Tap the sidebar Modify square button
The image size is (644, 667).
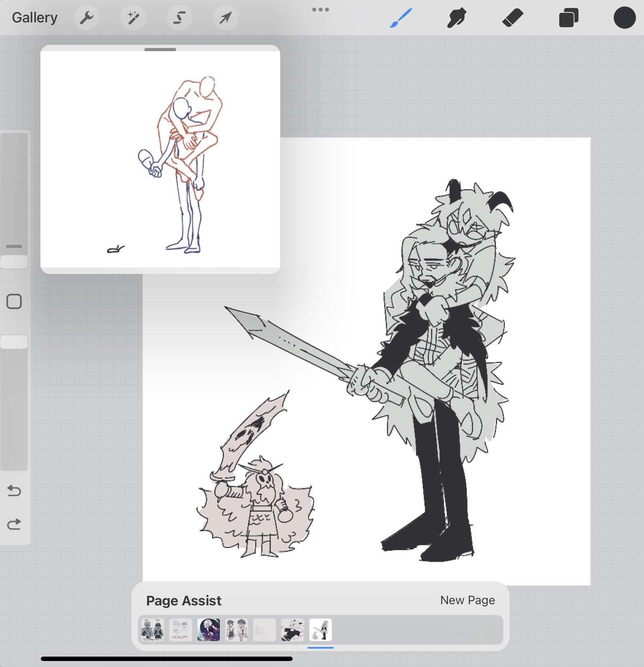point(14,302)
